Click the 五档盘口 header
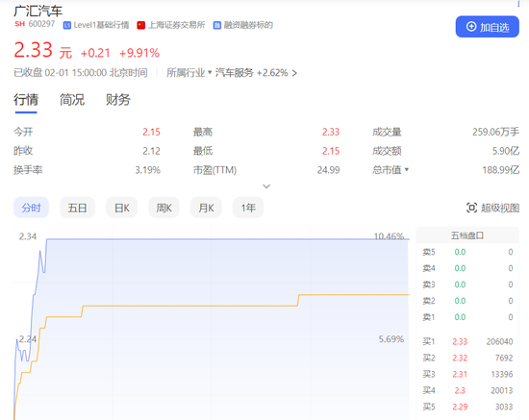The width and height of the screenshot is (529, 420). tap(467, 235)
